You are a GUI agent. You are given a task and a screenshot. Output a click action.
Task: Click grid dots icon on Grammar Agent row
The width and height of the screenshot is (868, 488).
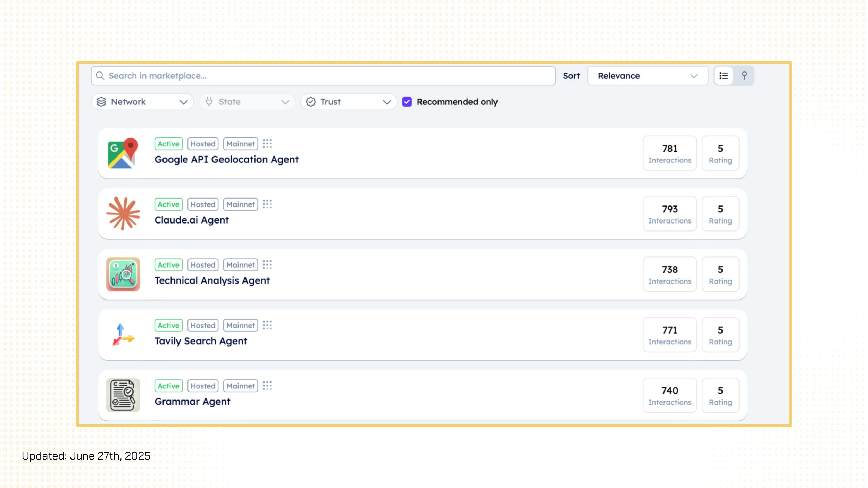pyautogui.click(x=267, y=386)
